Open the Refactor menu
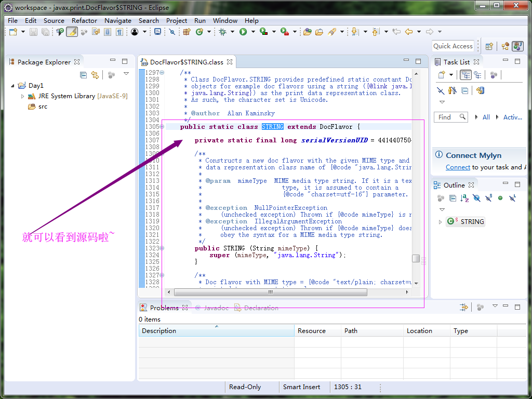 (84, 21)
